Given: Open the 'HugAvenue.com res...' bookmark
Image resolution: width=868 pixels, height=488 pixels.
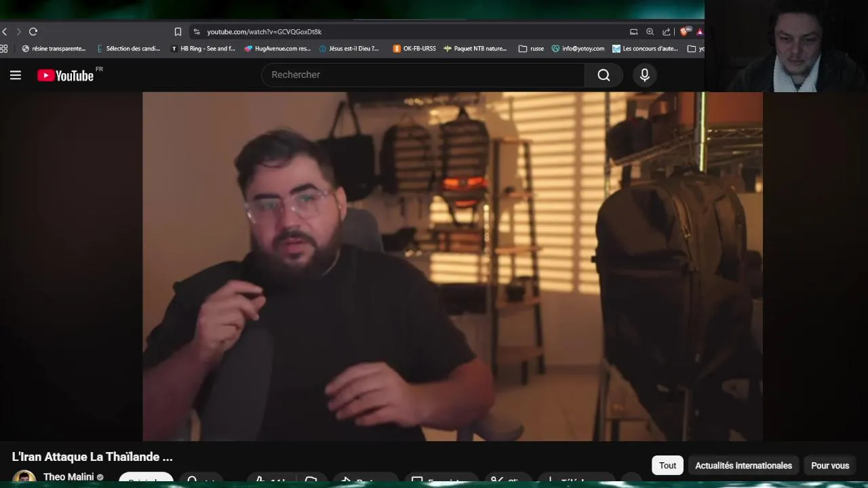Looking at the screenshot, I should (277, 49).
